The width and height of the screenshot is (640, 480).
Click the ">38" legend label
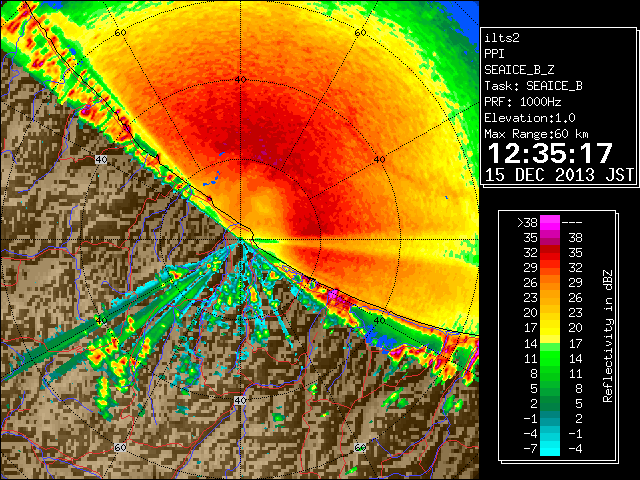pos(527,223)
